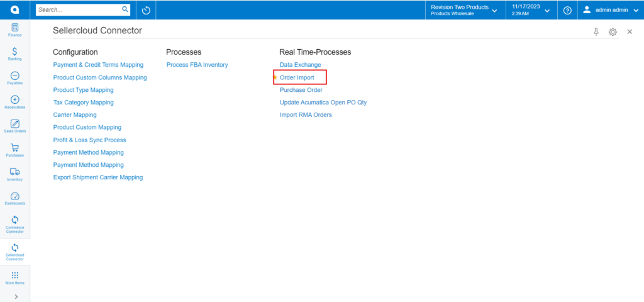Open Carrier Mapping link
Screen dimensions: 644x302
pos(75,115)
